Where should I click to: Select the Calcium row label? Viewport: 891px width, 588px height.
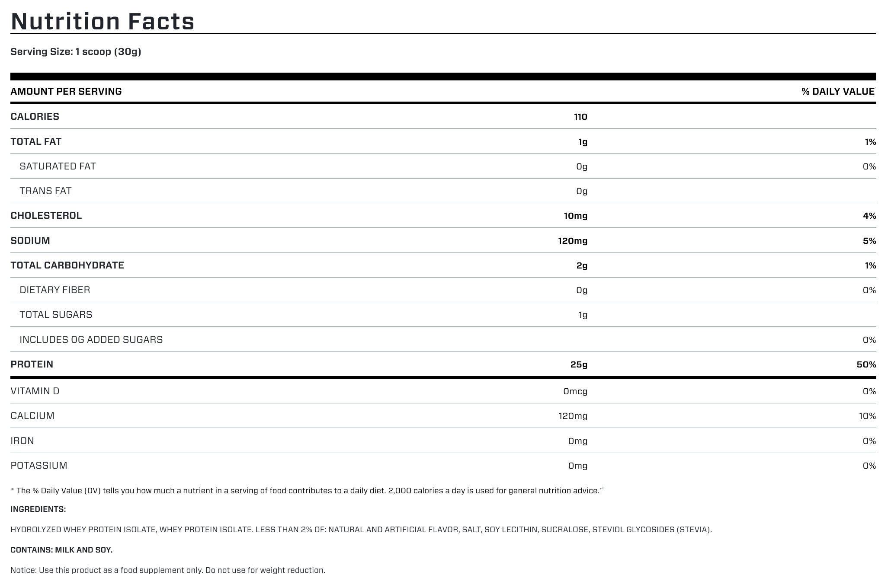32,416
